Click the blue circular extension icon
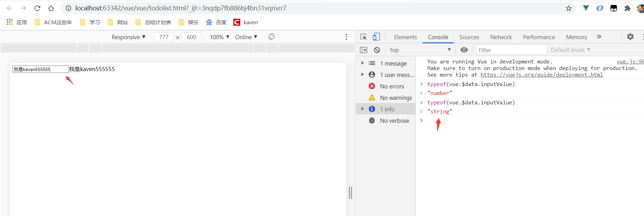The image size is (644, 216). 600,8
